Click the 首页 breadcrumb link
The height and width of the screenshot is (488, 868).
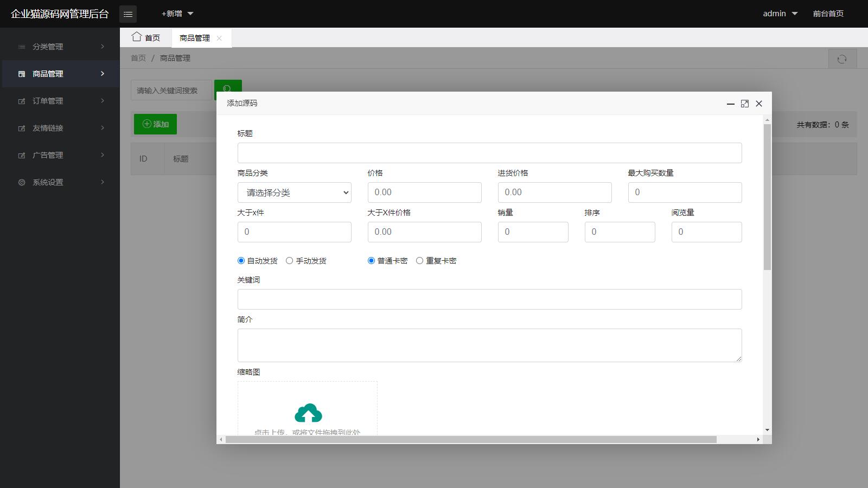coord(137,57)
